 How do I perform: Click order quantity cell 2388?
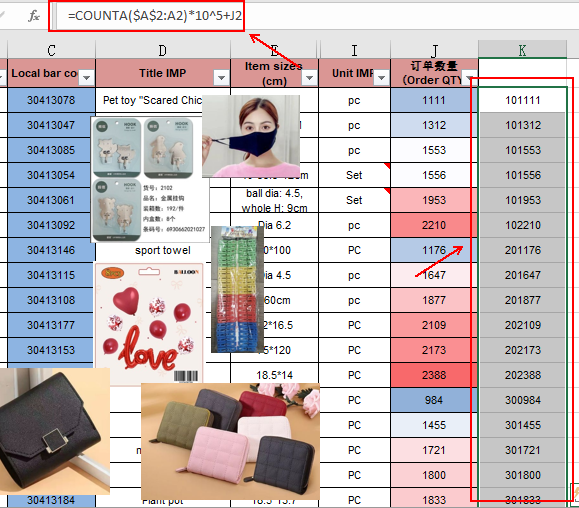pyautogui.click(x=434, y=375)
